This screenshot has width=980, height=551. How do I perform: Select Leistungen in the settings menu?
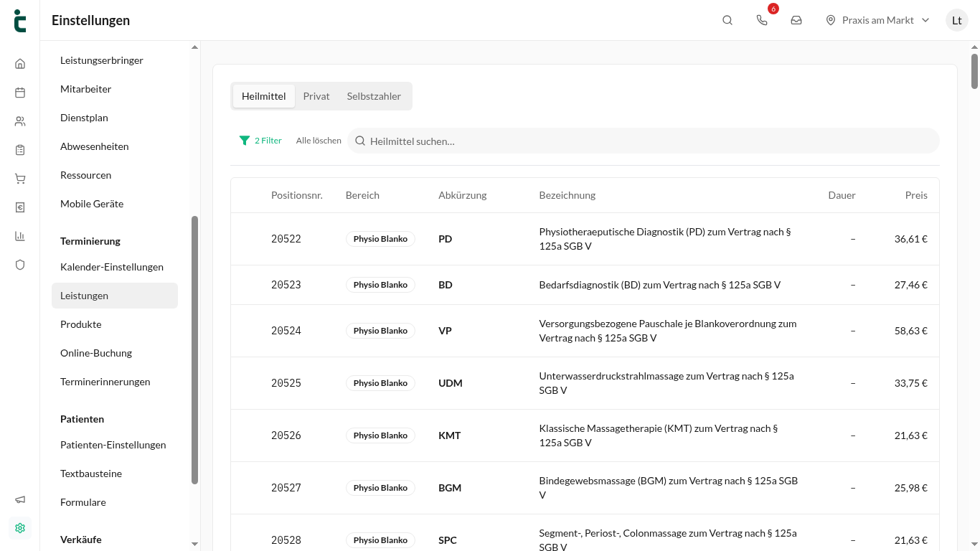[115, 296]
